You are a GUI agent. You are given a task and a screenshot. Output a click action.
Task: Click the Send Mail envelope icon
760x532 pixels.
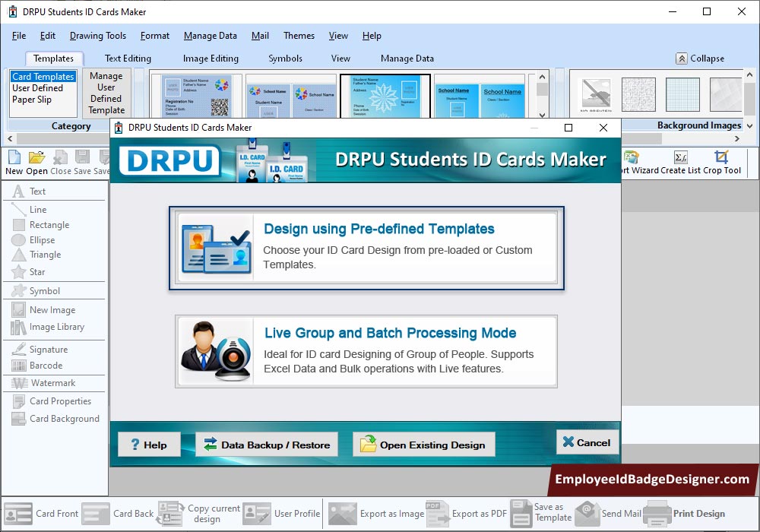tap(587, 514)
